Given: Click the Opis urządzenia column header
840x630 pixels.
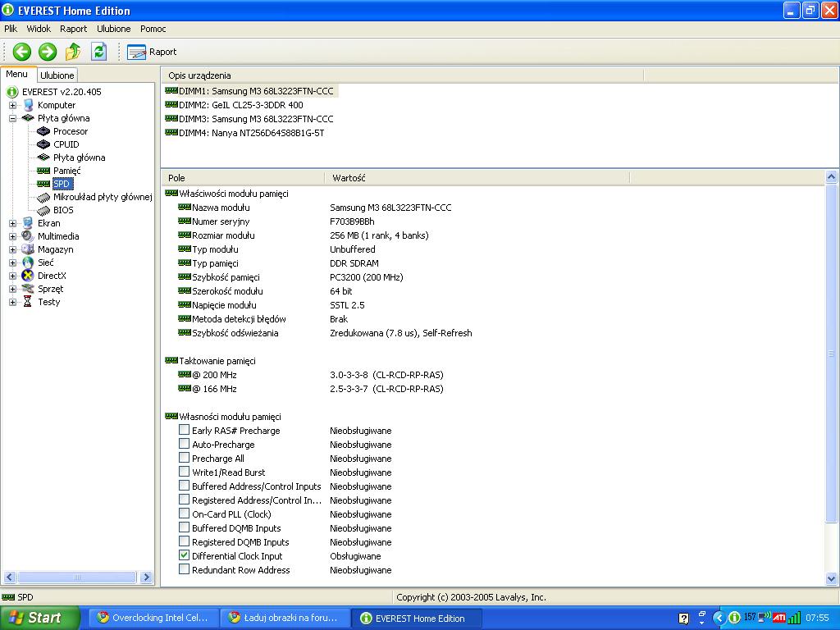Looking at the screenshot, I should (402, 75).
